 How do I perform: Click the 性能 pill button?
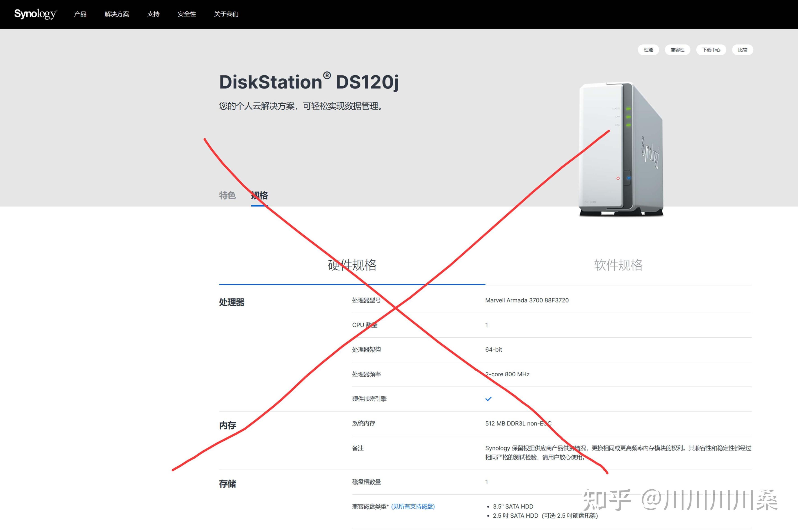pyautogui.click(x=648, y=50)
